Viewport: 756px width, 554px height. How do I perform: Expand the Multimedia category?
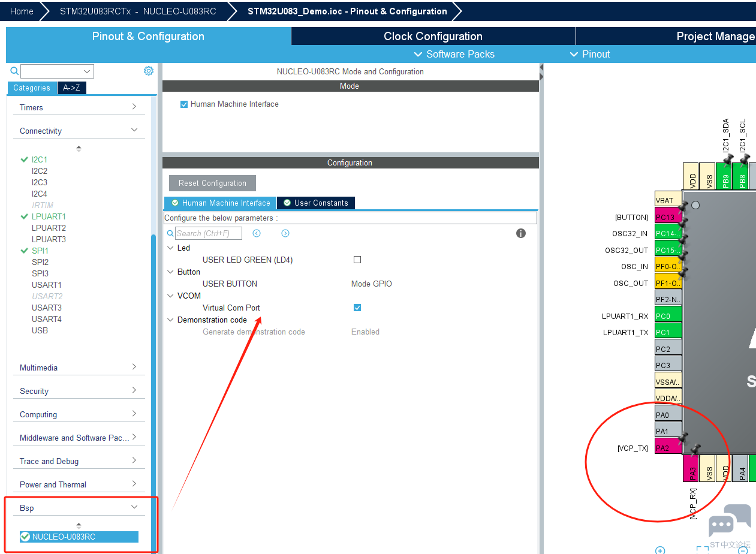point(79,368)
